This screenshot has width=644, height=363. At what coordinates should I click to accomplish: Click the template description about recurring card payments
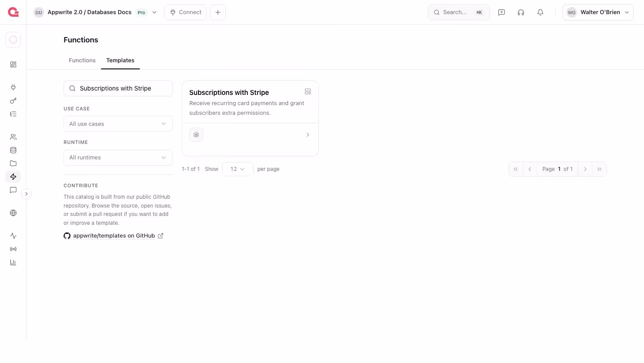coord(247,108)
